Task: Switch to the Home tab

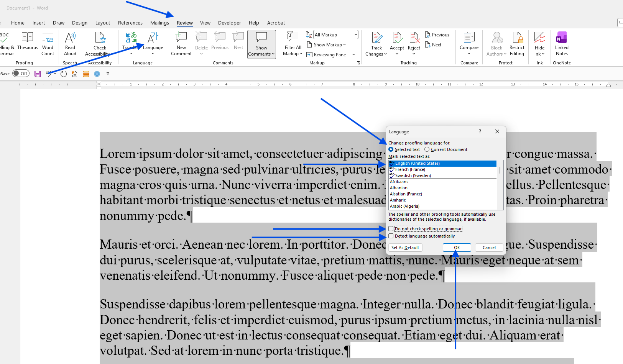Action: (18, 23)
